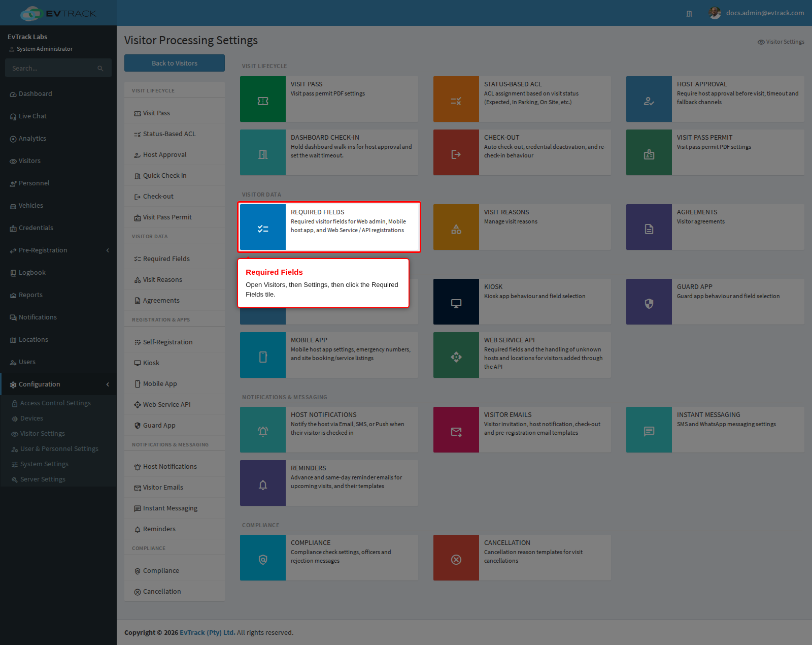Screen dimensions: 812x645
Task: Open Access Control Settings submenu item
Action: click(x=58, y=403)
